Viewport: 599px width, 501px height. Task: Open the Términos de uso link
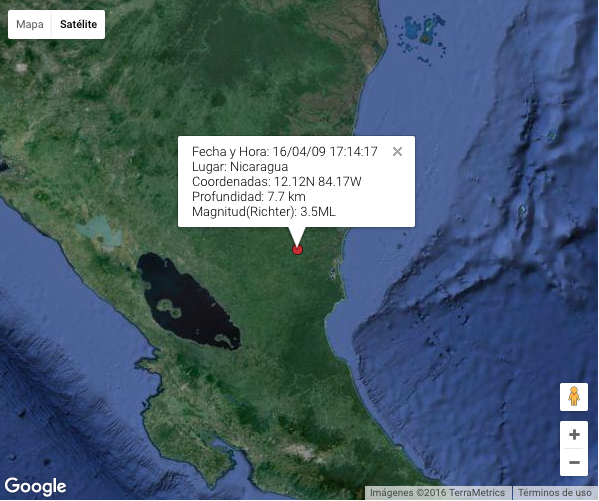(x=554, y=493)
